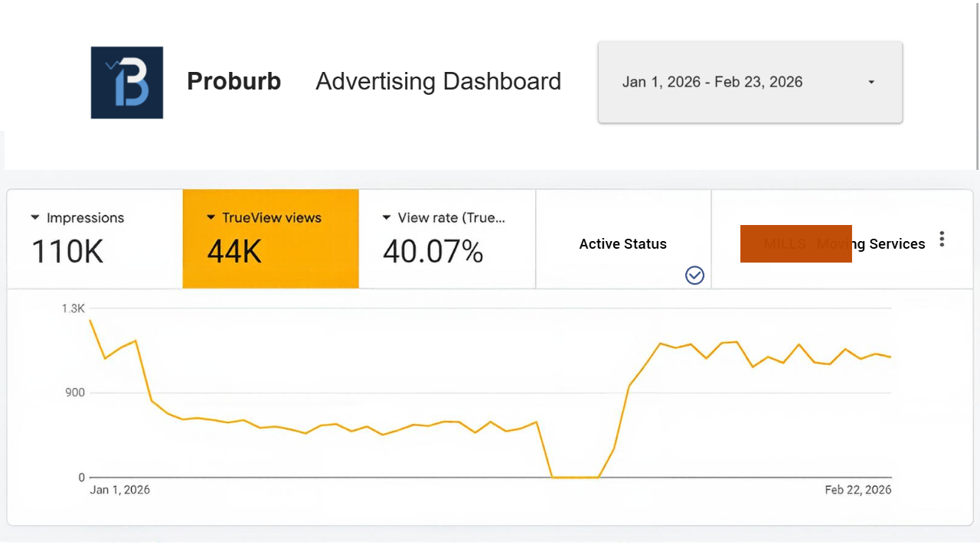The height and width of the screenshot is (551, 980).
Task: Click the orange color block
Action: [x=795, y=243]
